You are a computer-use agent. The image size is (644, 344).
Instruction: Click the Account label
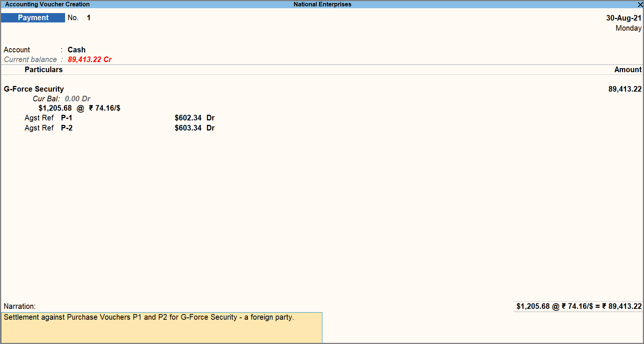(17, 50)
